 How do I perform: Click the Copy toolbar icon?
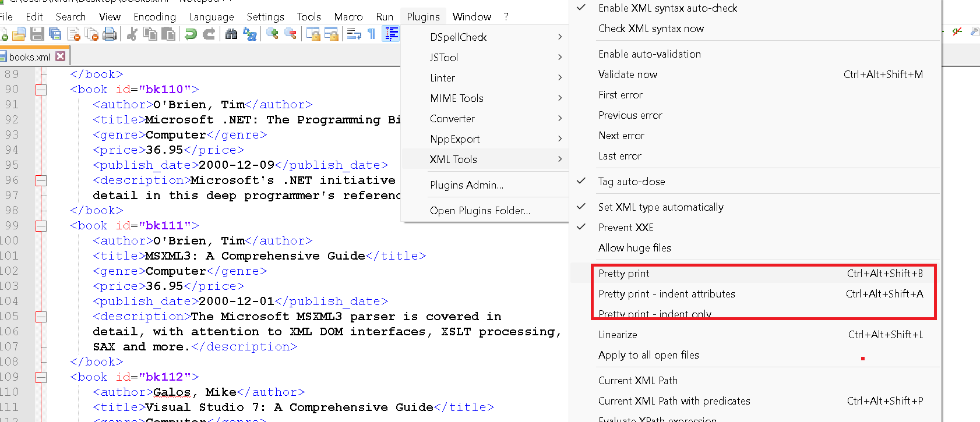(150, 34)
